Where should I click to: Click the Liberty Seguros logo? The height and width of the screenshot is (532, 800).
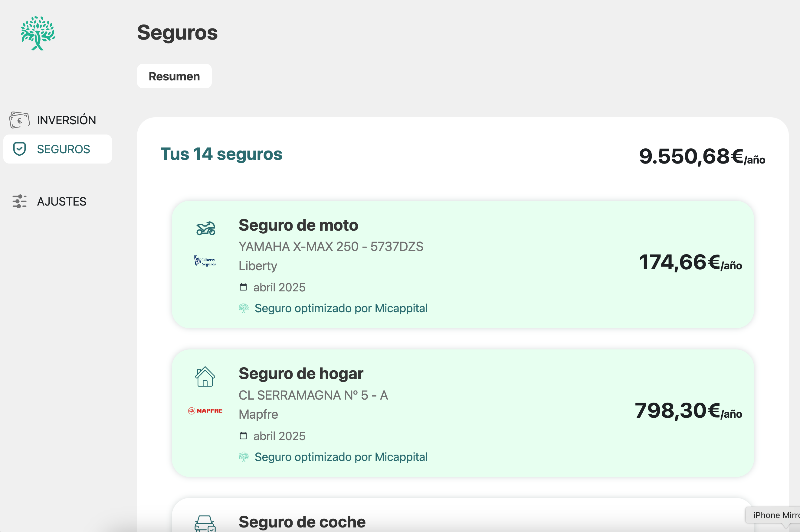pos(205,261)
